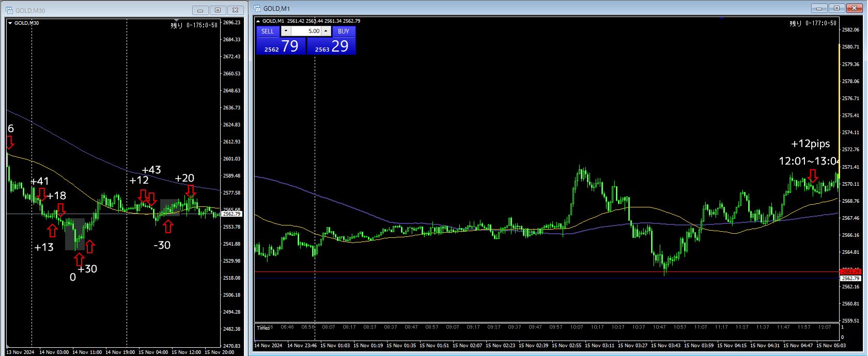Decrease lot volume with the down arrow
Image resolution: width=868 pixels, height=356 pixels.
[x=286, y=31]
